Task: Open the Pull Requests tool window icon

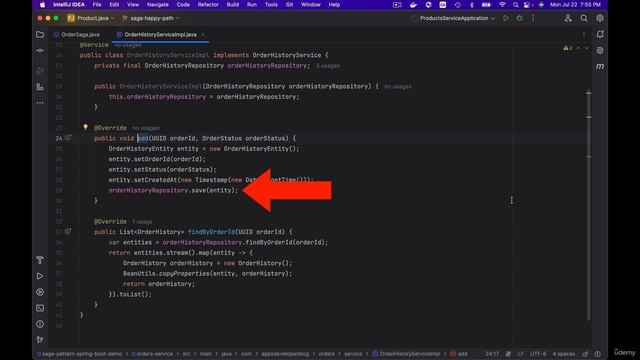Action: click(40, 71)
